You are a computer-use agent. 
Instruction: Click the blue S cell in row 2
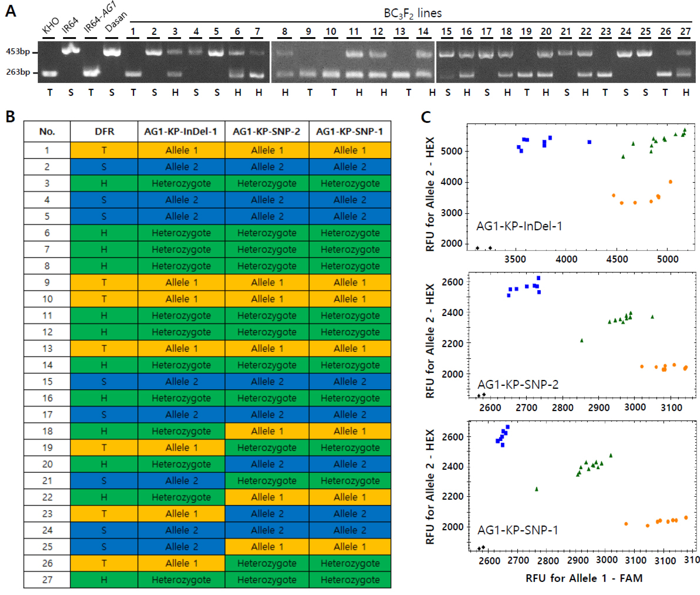[x=104, y=167]
